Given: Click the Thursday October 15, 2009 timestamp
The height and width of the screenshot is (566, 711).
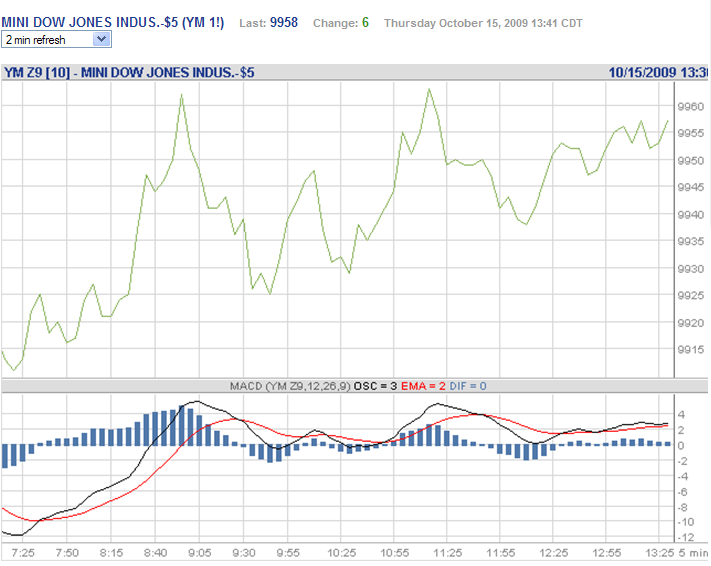Looking at the screenshot, I should 483,23.
